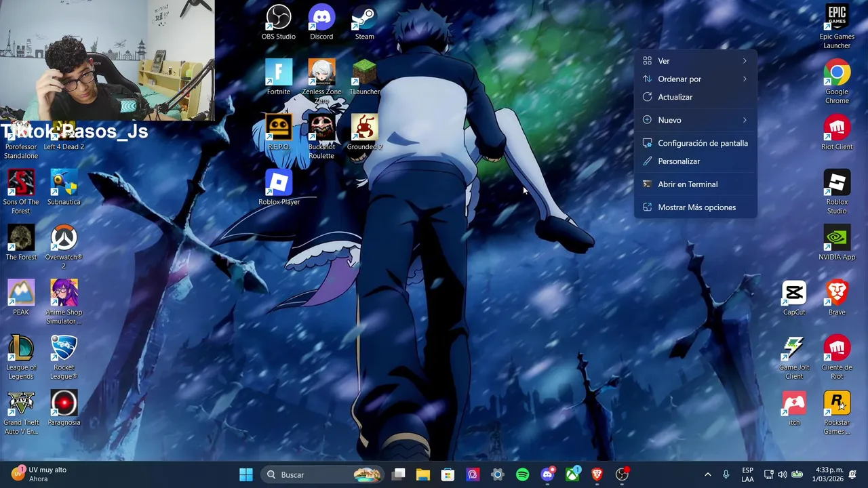Open Microsoft Store from the taskbar
The image size is (868, 488).
(x=448, y=474)
